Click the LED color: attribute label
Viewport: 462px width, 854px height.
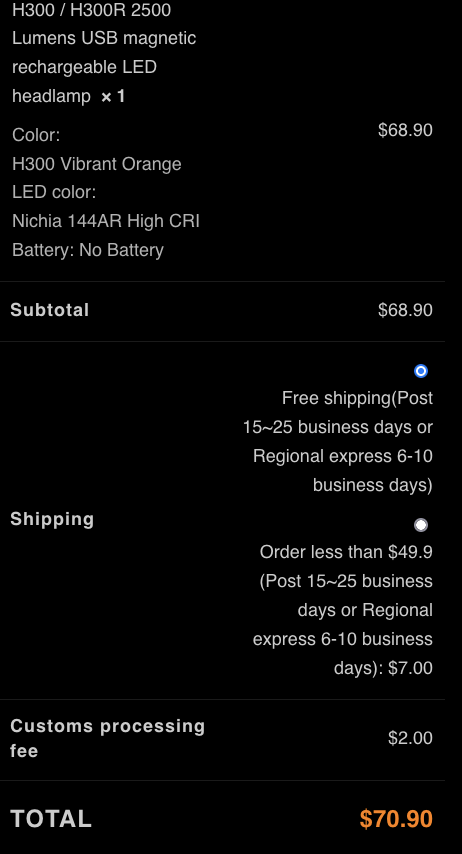(x=54, y=192)
